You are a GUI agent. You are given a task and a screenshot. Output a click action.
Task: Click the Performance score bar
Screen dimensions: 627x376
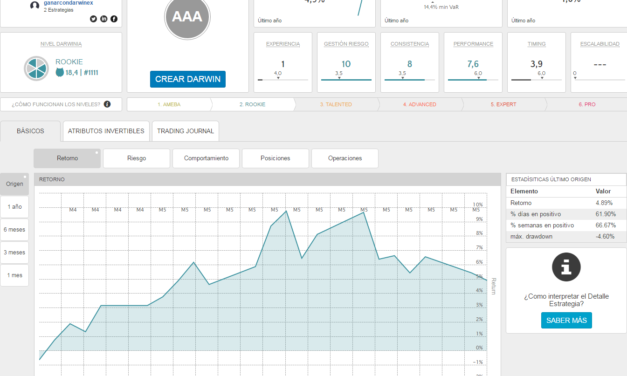point(473,80)
